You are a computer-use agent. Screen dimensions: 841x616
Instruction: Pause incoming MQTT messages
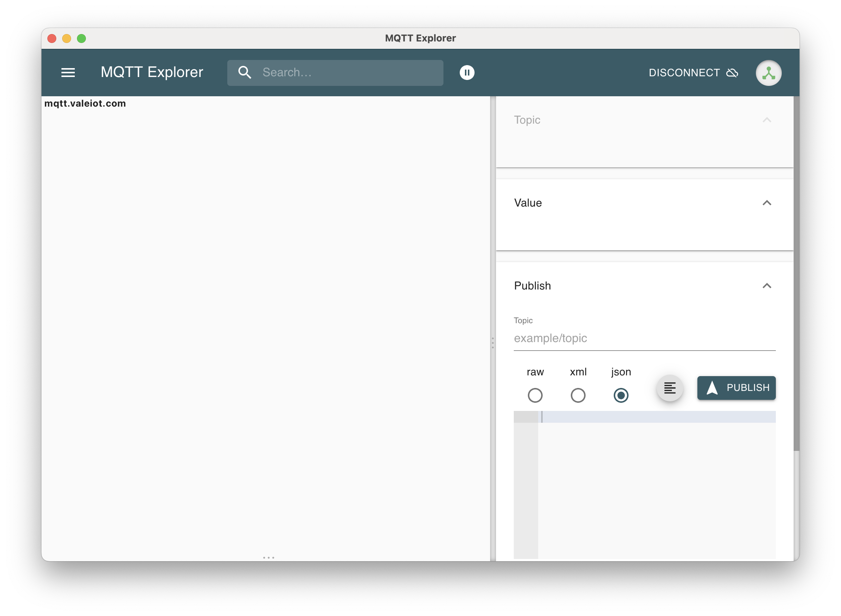467,72
